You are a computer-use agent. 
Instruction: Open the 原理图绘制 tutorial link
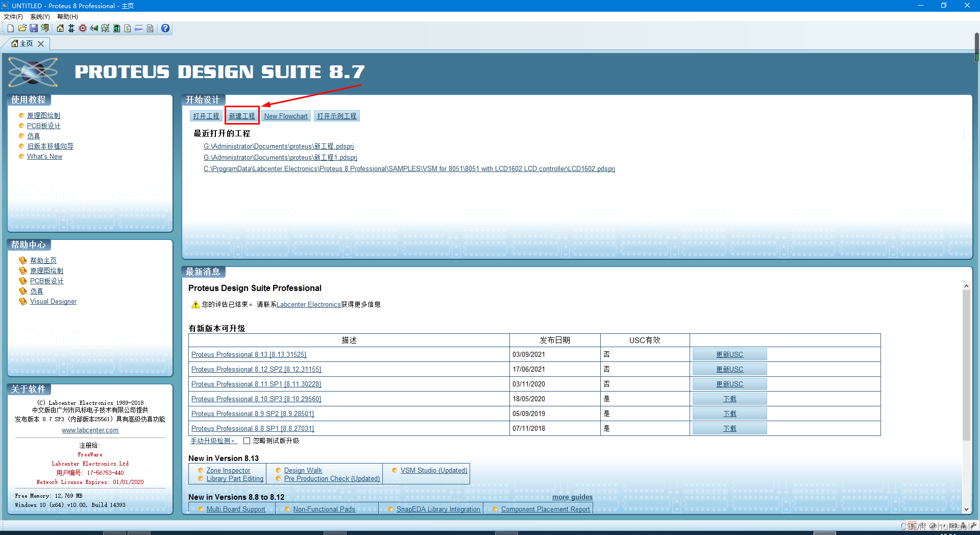pos(43,116)
